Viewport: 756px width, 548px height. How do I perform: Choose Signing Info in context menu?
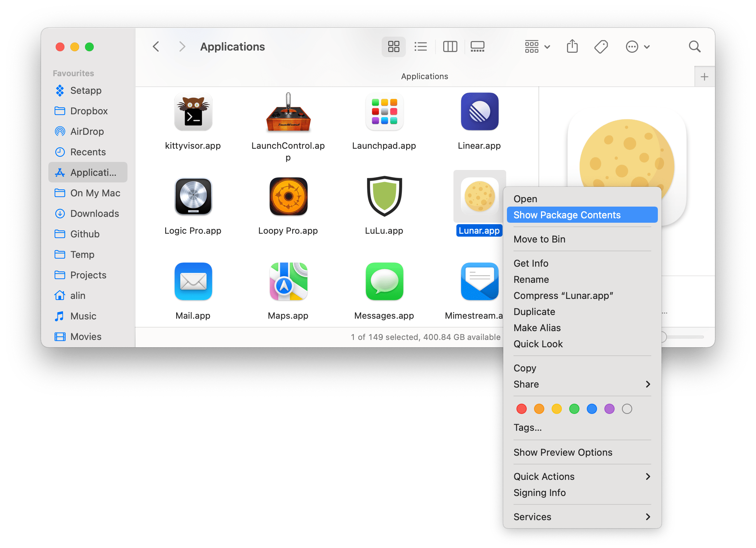tap(582, 493)
